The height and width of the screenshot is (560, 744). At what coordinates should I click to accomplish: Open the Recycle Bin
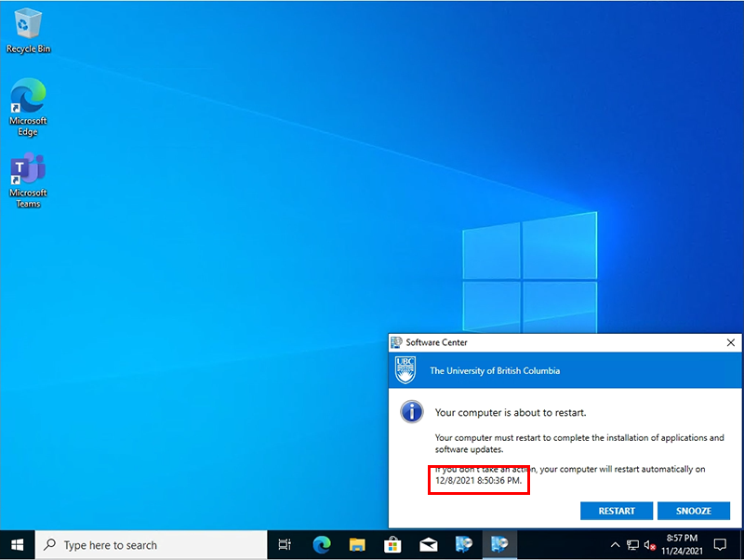[x=27, y=25]
